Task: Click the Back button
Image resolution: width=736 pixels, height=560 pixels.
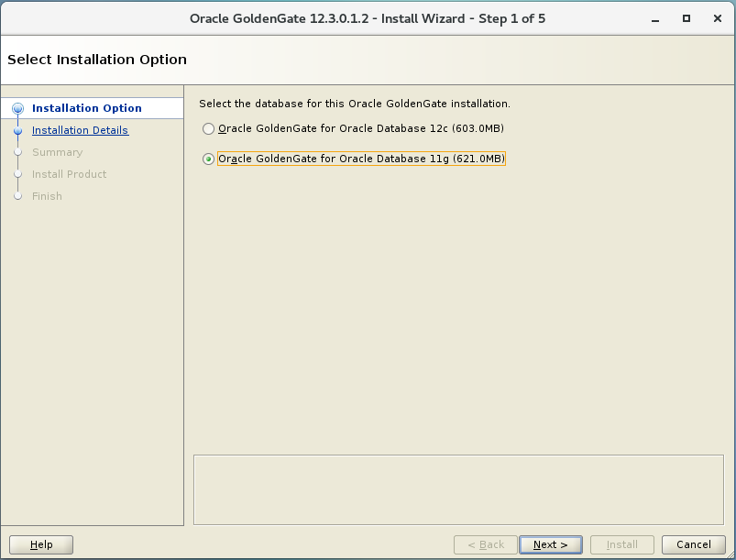Action: point(485,544)
